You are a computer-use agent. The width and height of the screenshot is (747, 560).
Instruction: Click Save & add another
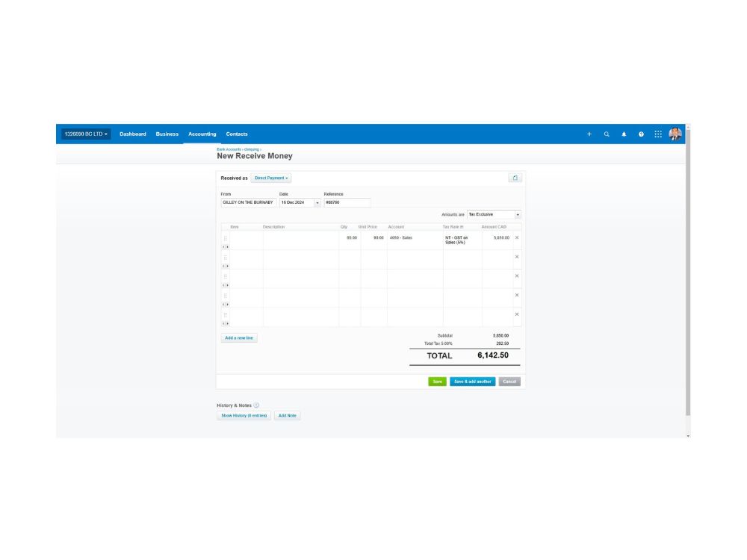[x=473, y=382]
